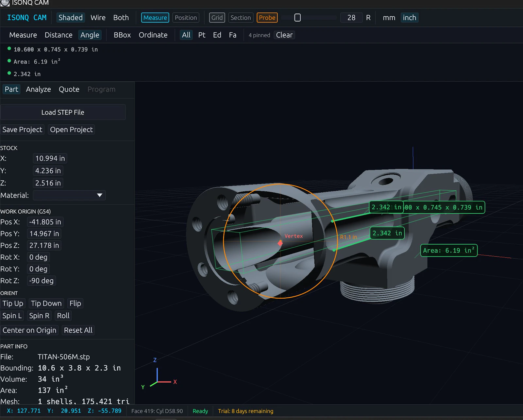Open the Material dropdown
Image resolution: width=523 pixels, height=420 pixels.
coord(69,195)
